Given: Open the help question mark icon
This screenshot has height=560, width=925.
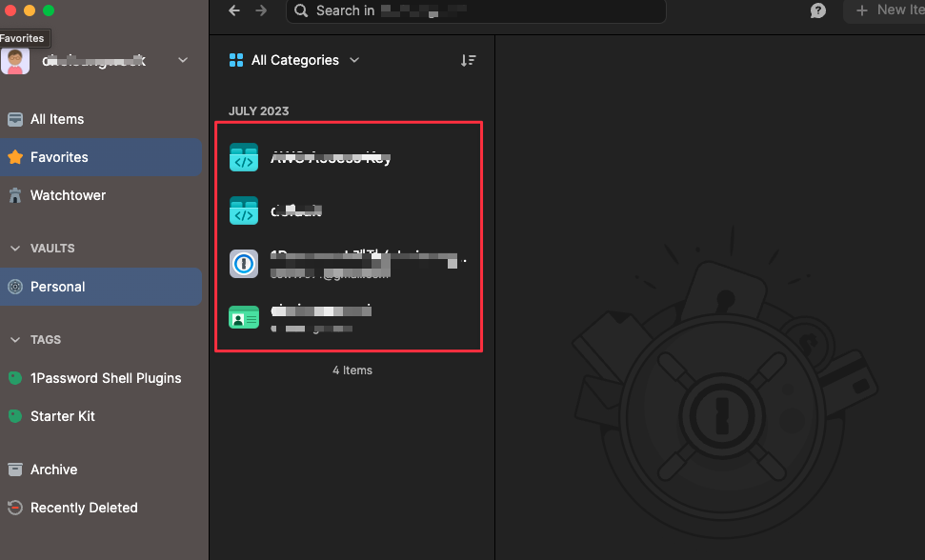Looking at the screenshot, I should point(818,10).
